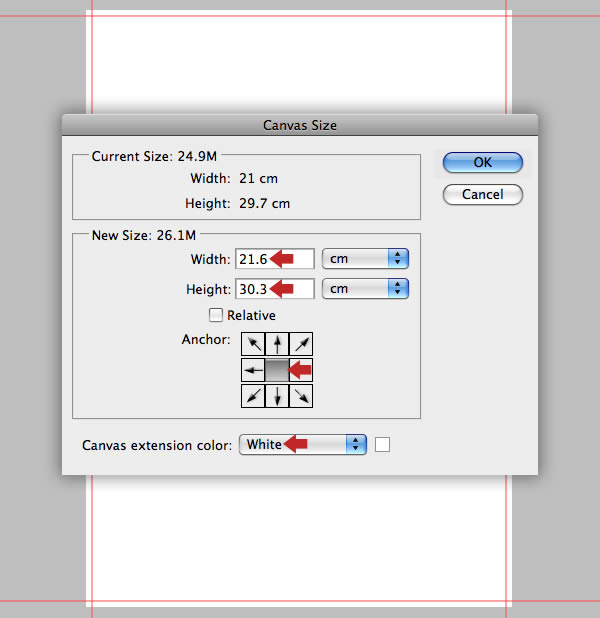Screen dimensions: 600x618
Task: Click the Cancel button
Action: click(x=483, y=194)
